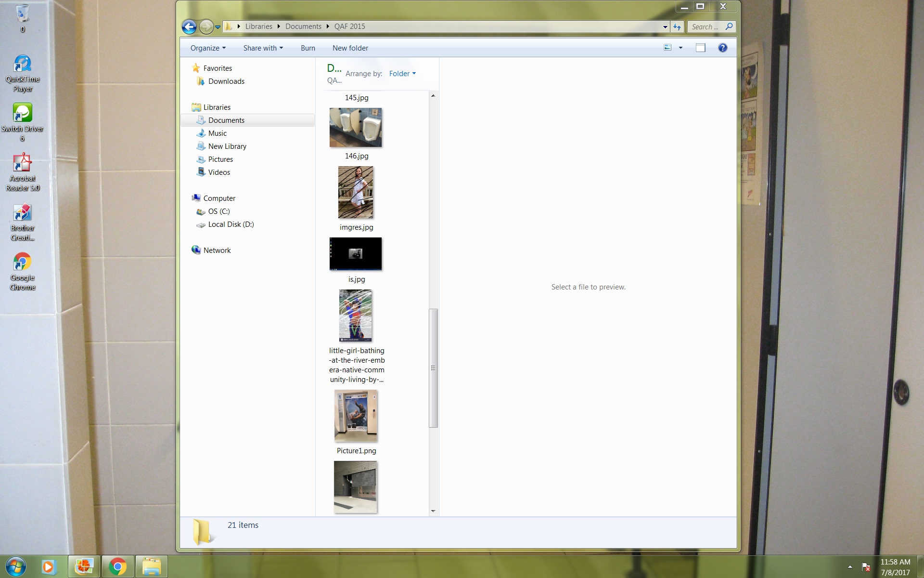This screenshot has height=578, width=924.
Task: Minimize the Explorer window
Action: coord(684,7)
